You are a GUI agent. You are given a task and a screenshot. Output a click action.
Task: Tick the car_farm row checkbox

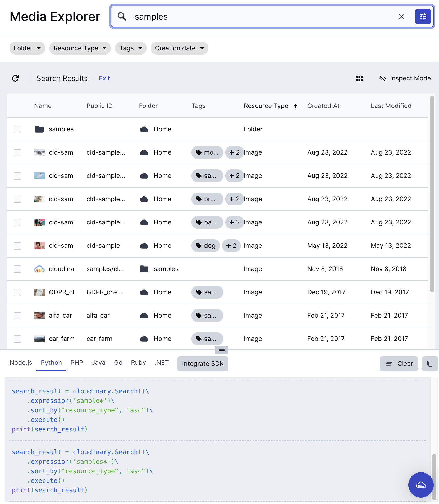pos(17,339)
